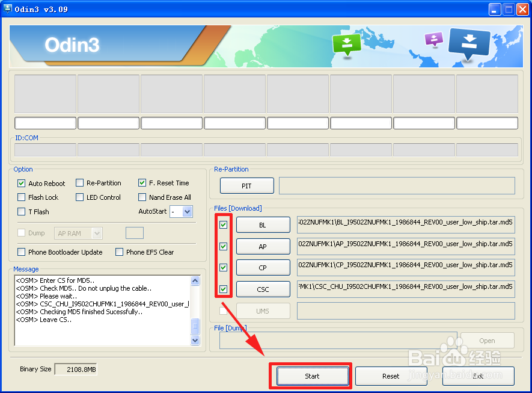Click log line "Leave CS.."
Image resolution: width=532 pixels, height=393 pixels.
(44, 320)
